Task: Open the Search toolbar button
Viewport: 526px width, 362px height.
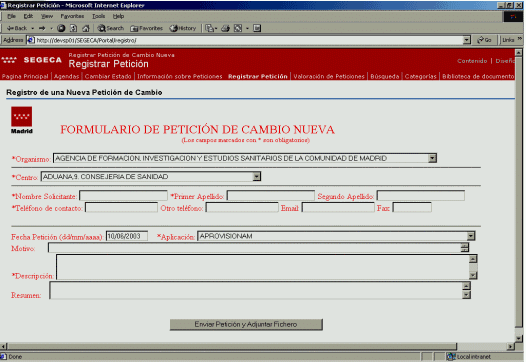Action: click(x=111, y=28)
